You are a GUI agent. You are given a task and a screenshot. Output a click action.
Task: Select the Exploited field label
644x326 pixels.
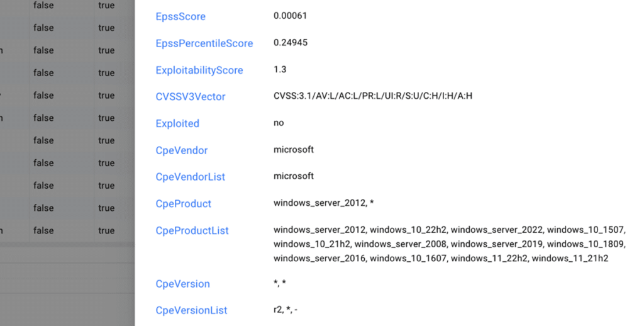coord(177,124)
